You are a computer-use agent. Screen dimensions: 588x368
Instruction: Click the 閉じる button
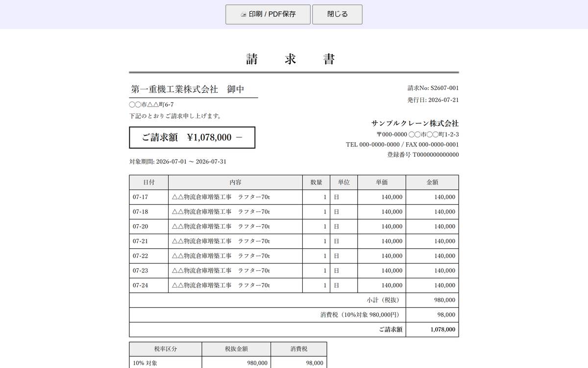coord(337,14)
